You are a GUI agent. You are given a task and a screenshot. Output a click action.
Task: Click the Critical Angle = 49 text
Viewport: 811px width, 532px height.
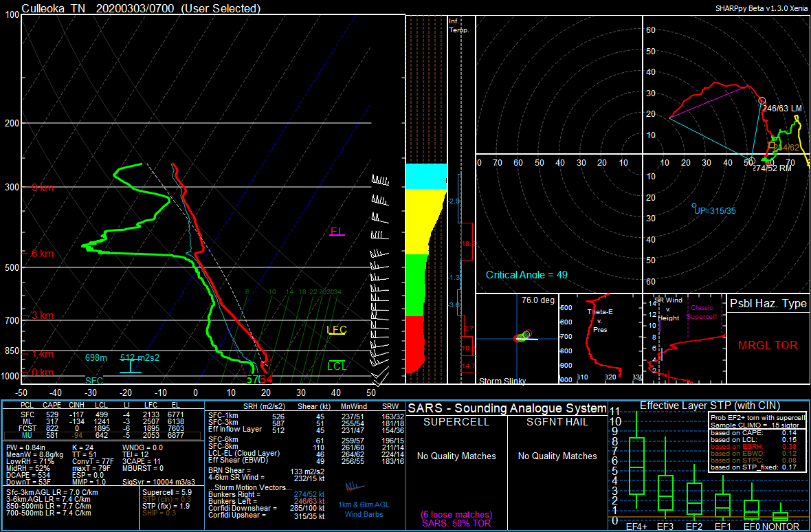(526, 274)
